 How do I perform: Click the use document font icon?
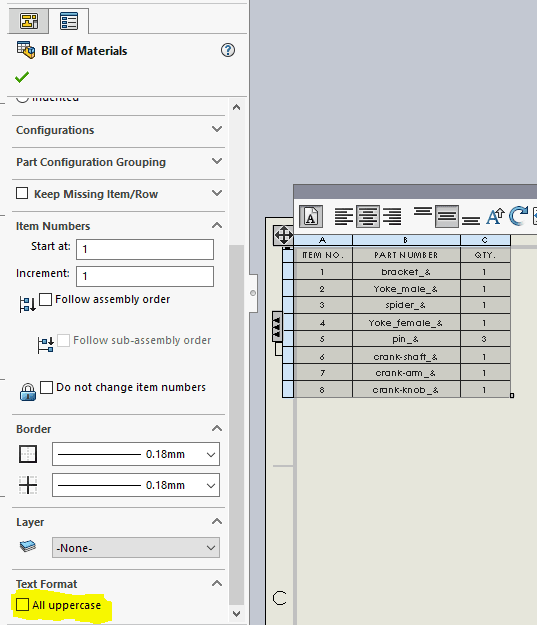(x=311, y=217)
